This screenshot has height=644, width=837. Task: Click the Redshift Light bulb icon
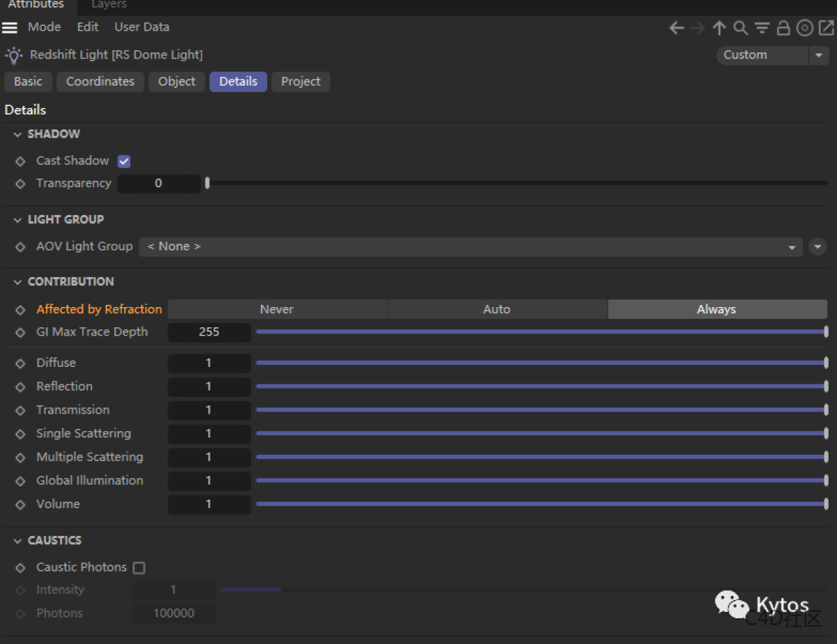[13, 54]
